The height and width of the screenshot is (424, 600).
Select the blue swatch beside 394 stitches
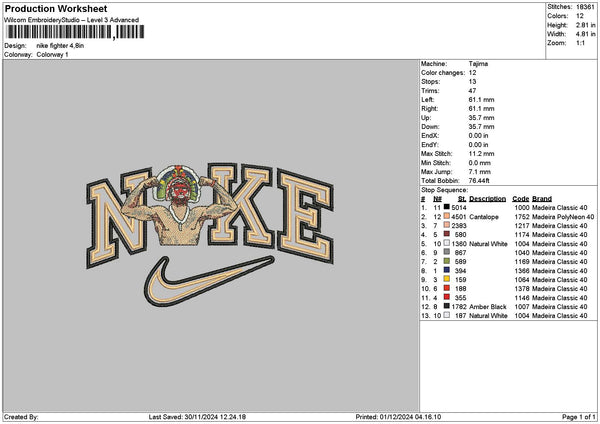(x=447, y=270)
